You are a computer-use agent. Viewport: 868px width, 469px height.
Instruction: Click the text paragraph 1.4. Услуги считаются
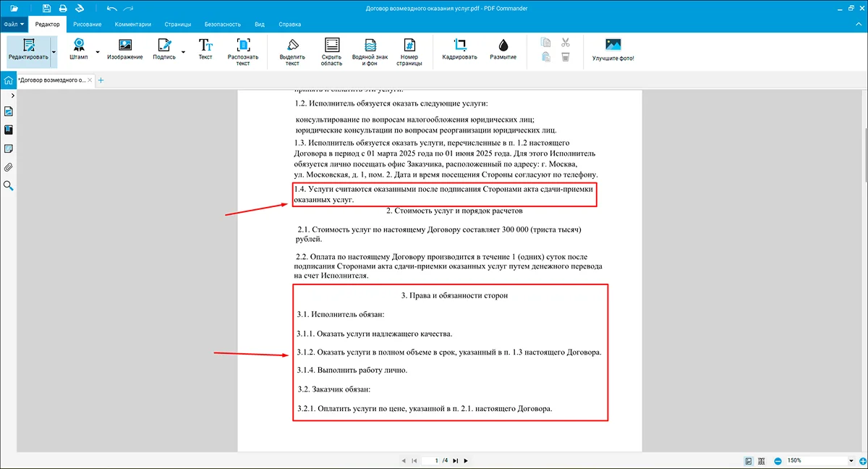pyautogui.click(x=443, y=193)
